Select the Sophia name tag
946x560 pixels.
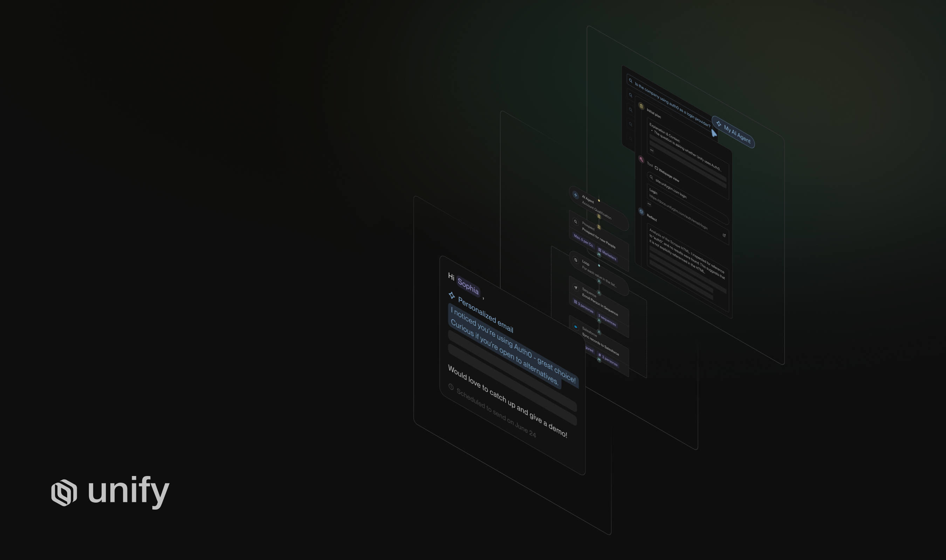point(468,286)
